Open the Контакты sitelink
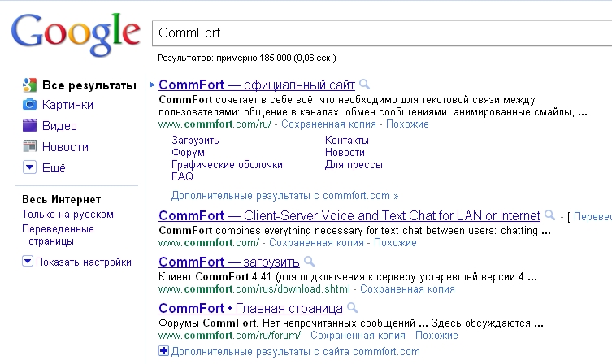The height and width of the screenshot is (364, 612). pyautogui.click(x=346, y=140)
